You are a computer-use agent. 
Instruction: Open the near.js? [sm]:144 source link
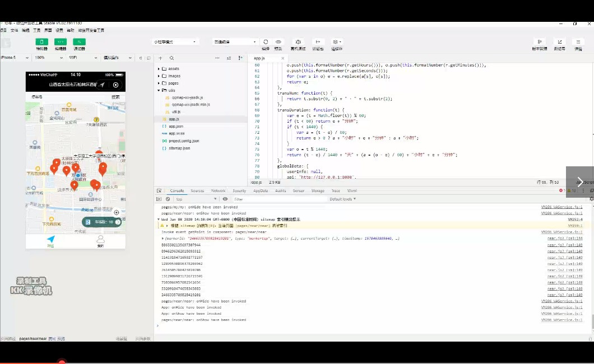(565, 239)
